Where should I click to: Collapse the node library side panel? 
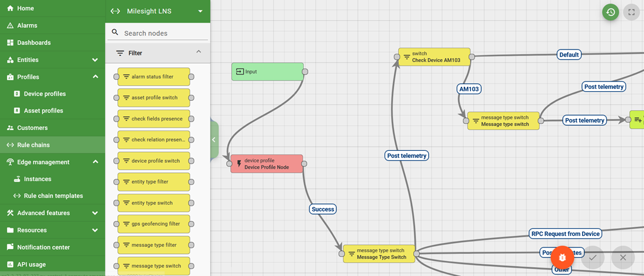point(213,139)
